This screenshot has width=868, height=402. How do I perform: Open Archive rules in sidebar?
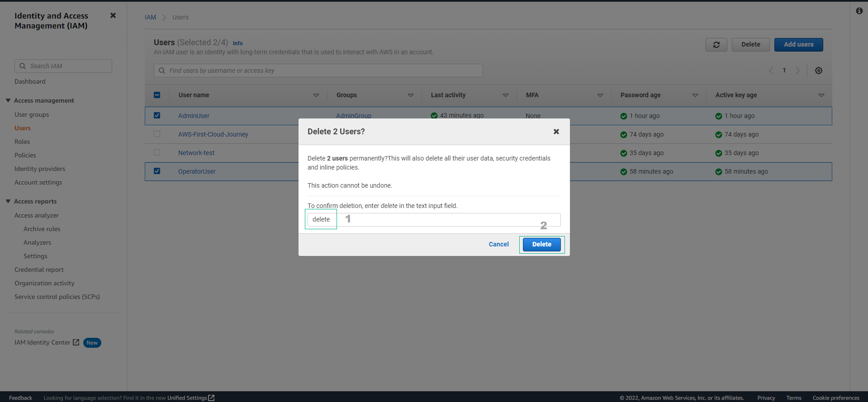click(x=42, y=229)
